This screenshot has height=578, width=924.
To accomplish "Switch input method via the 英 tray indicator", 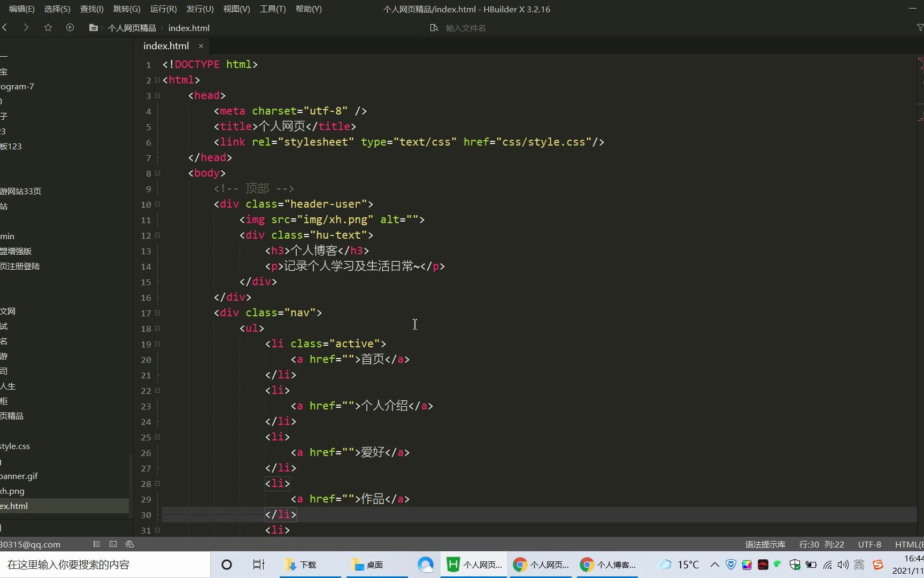I will pos(859,565).
